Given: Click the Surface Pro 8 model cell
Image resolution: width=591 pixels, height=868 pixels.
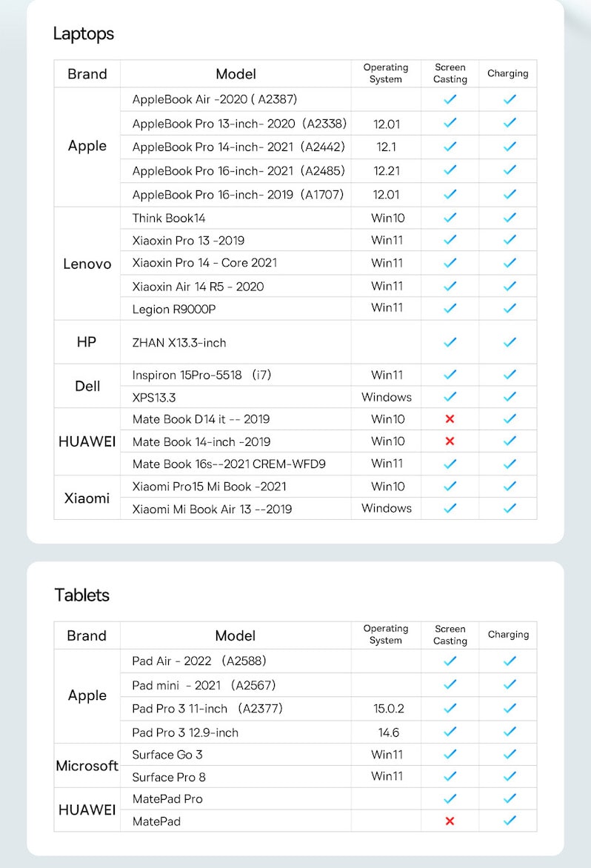Looking at the screenshot, I should click(x=236, y=777).
